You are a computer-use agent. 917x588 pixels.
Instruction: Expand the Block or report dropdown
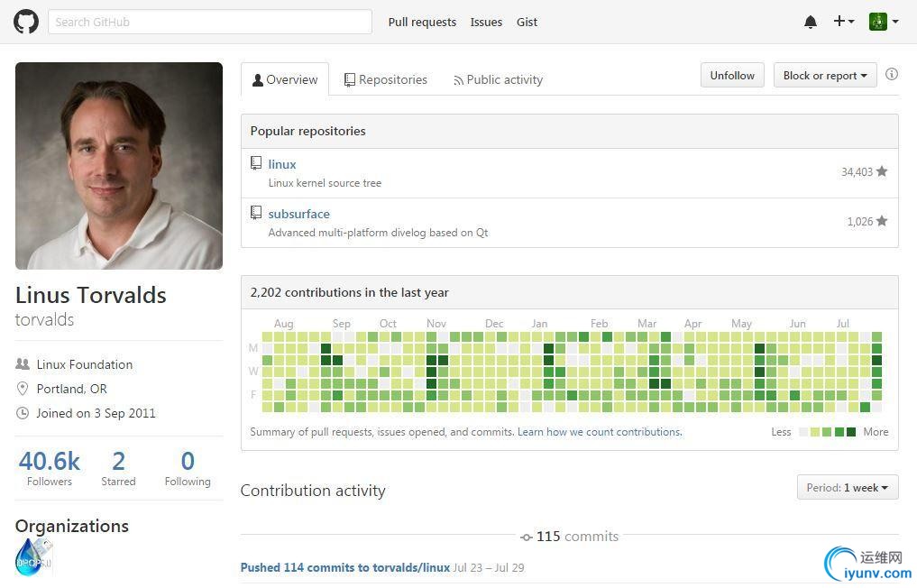point(825,76)
